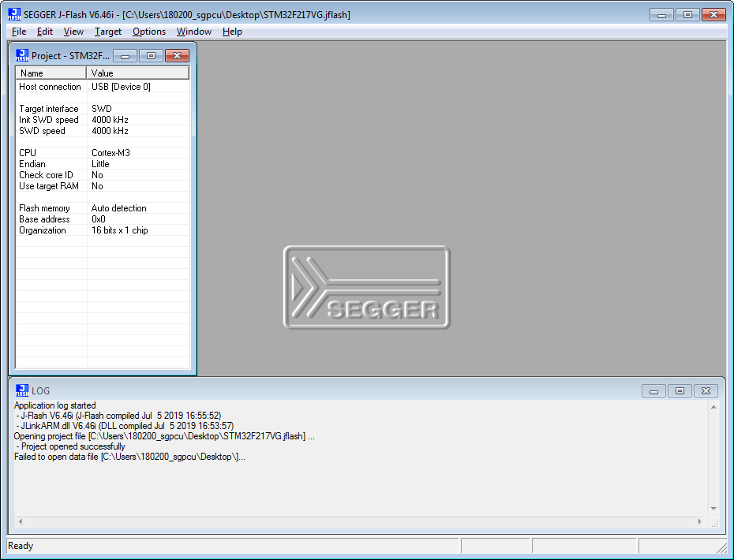The image size is (734, 560).
Task: Select the Little endian value
Action: [x=100, y=164]
